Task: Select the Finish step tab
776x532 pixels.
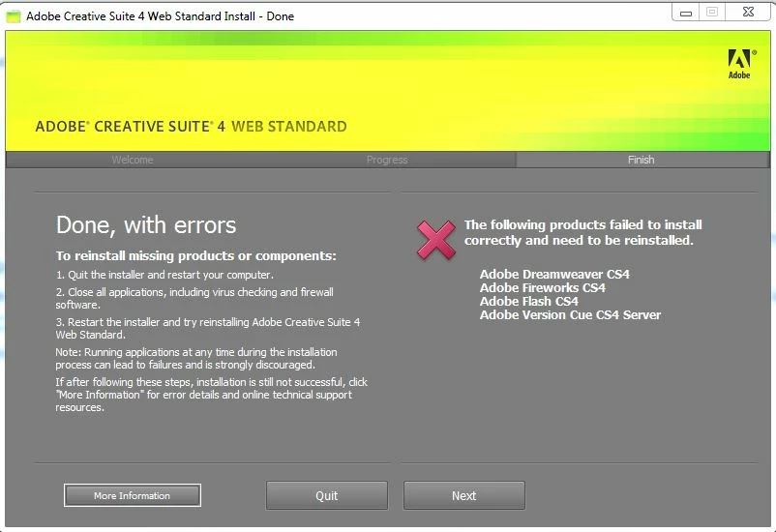Action: (642, 160)
